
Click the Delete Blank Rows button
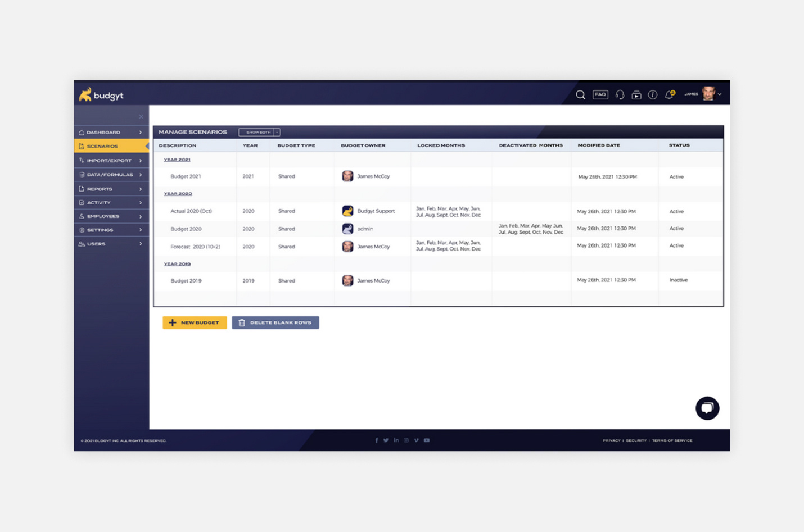click(275, 322)
